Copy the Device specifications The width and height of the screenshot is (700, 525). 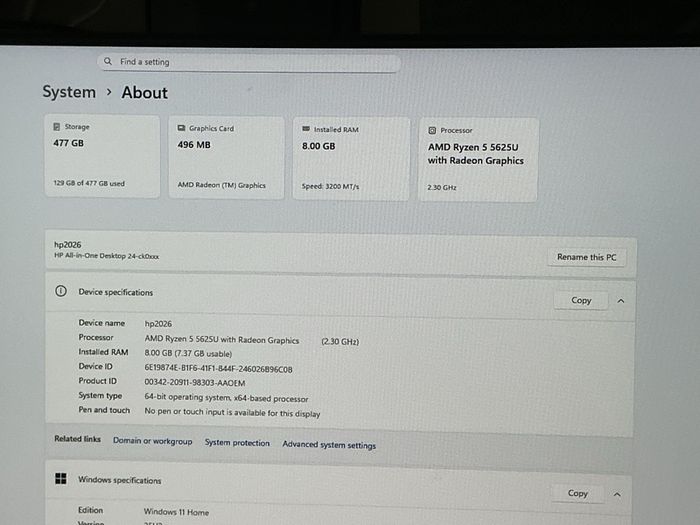click(x=581, y=300)
